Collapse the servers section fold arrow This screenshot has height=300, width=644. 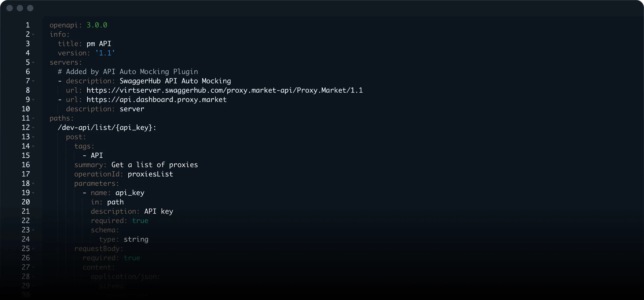[33, 62]
